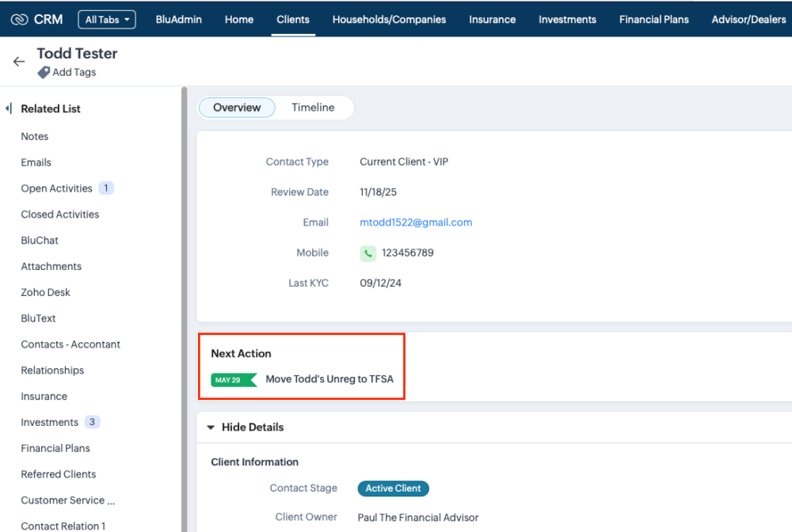The image size is (792, 532).
Task: Click the Active Client stage badge
Action: click(x=393, y=488)
